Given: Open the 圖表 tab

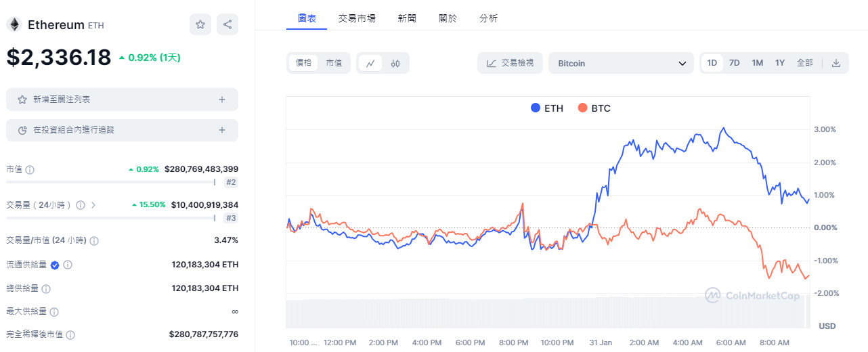Looking at the screenshot, I should 307,18.
